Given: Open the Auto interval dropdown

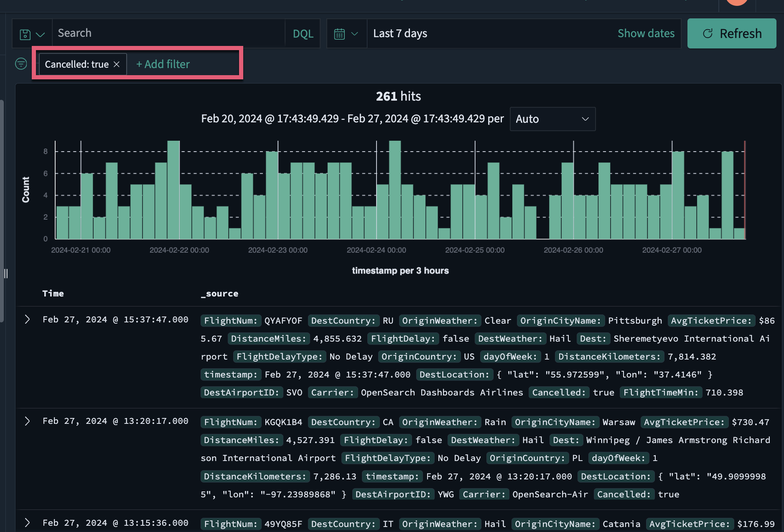Looking at the screenshot, I should pyautogui.click(x=552, y=119).
